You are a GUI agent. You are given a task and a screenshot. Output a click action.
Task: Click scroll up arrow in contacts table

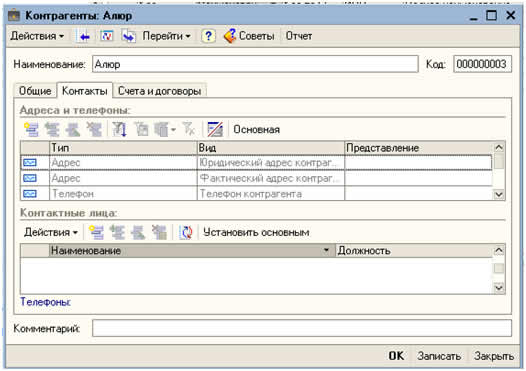coord(499,250)
